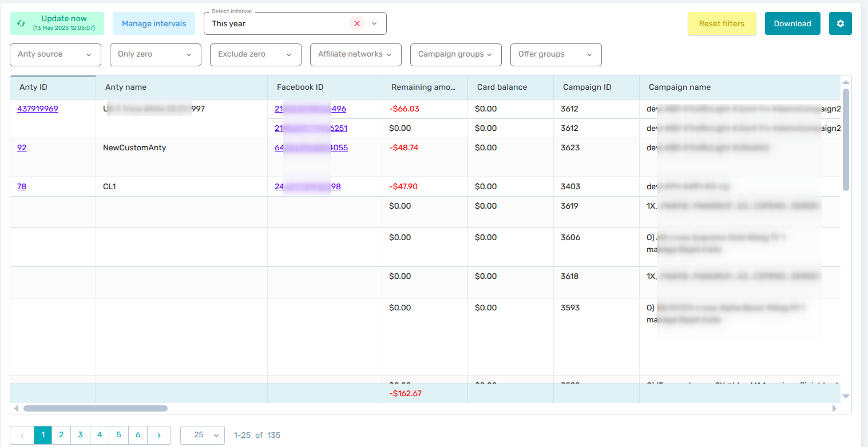This screenshot has width=868, height=447.
Task: Open Anty ID link 78
Action: pyautogui.click(x=22, y=186)
